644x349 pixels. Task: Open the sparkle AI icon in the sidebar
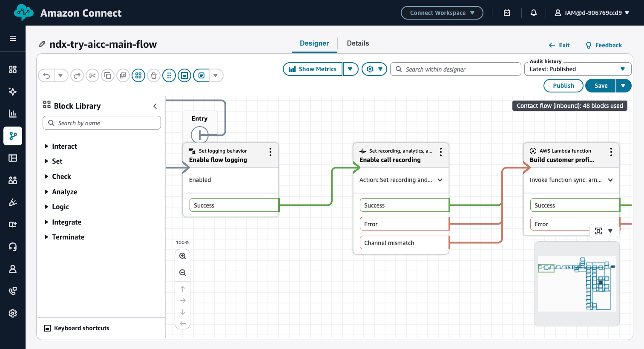pos(13,92)
